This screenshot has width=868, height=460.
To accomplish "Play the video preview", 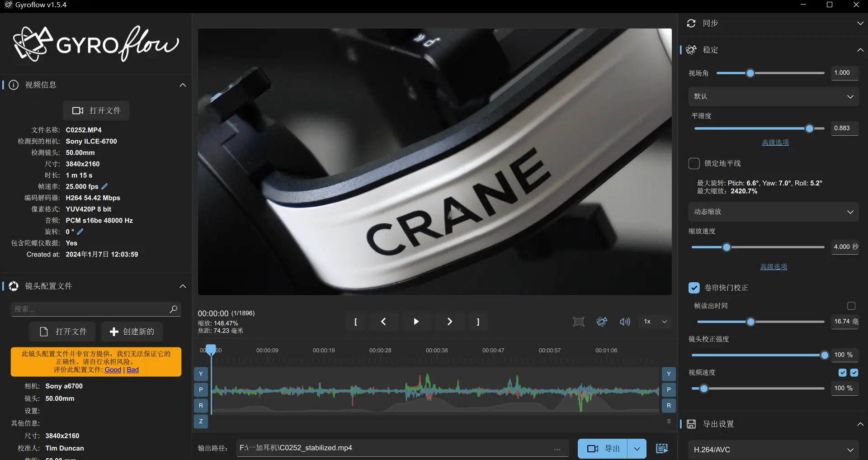I will [416, 322].
